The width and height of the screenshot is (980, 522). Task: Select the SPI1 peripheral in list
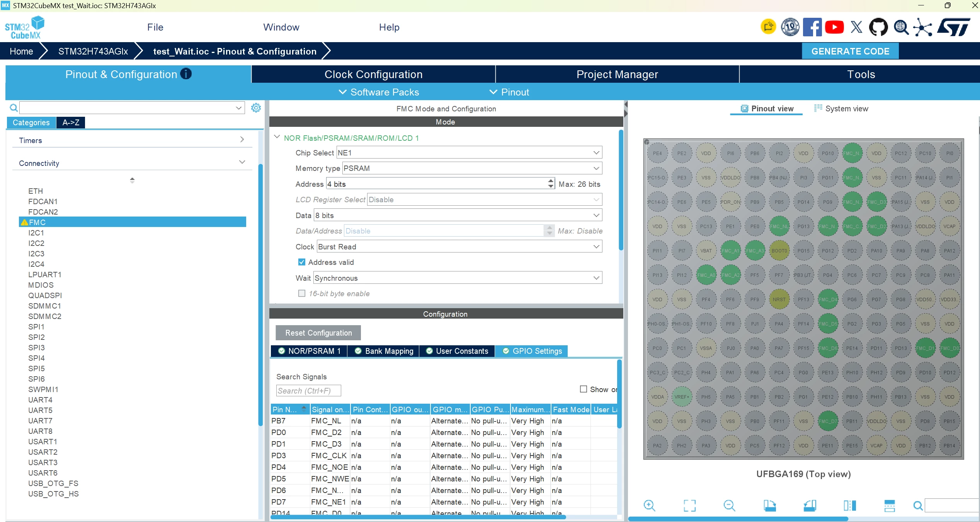[36, 327]
